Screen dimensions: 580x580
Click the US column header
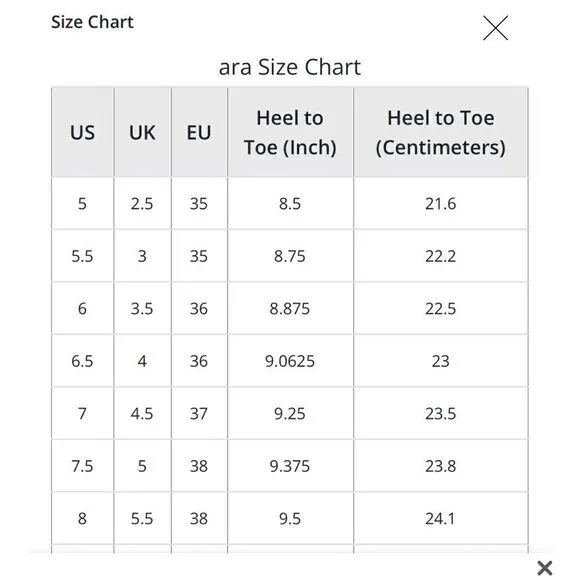(x=82, y=132)
